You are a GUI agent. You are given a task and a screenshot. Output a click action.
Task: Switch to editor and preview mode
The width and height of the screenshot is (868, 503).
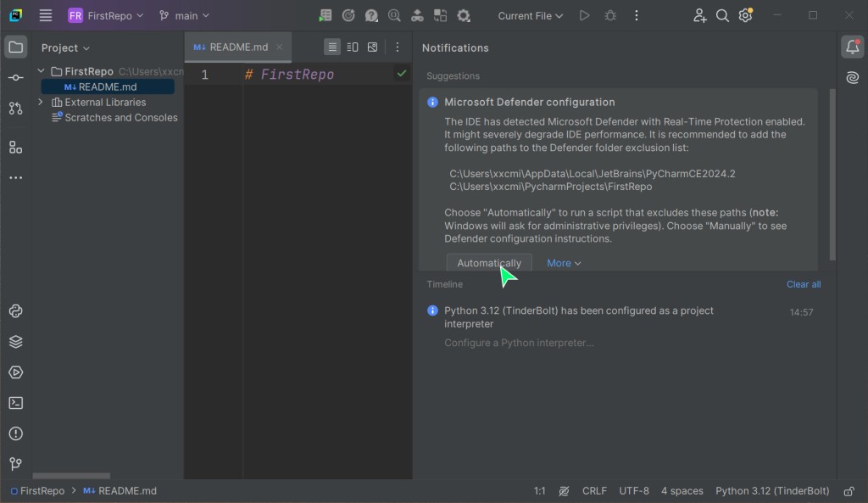[353, 48]
